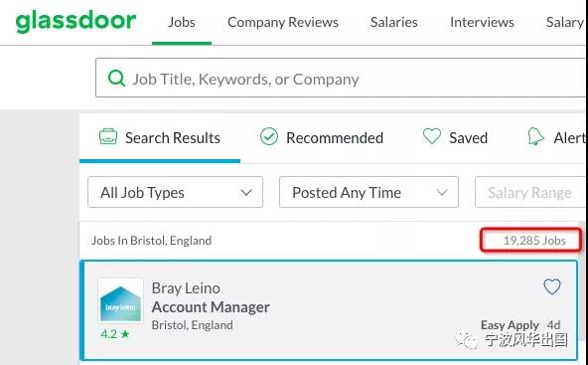Click the Recommended checkmark circle icon
This screenshot has width=588, height=365.
pos(269,136)
